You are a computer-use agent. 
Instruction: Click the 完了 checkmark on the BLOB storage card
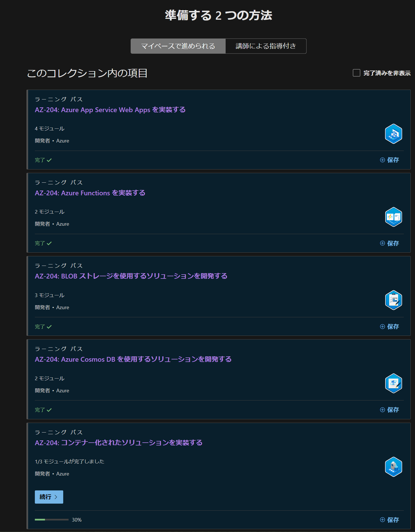click(x=49, y=327)
